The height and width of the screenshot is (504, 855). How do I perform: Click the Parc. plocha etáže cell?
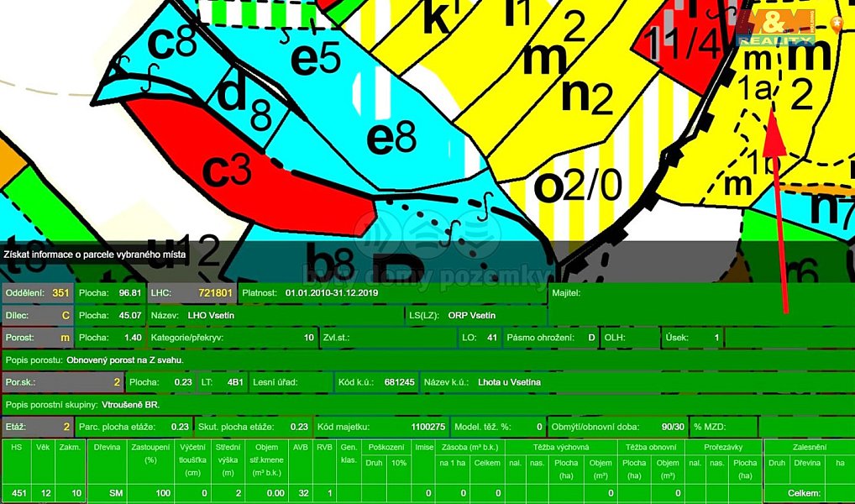pos(134,427)
